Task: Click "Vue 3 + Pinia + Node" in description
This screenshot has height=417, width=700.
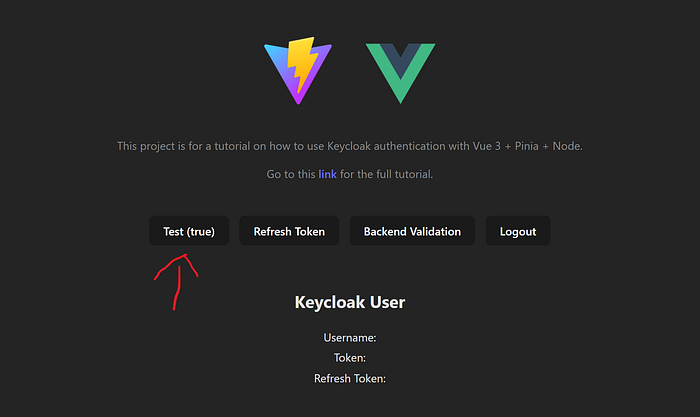Action: (x=527, y=146)
